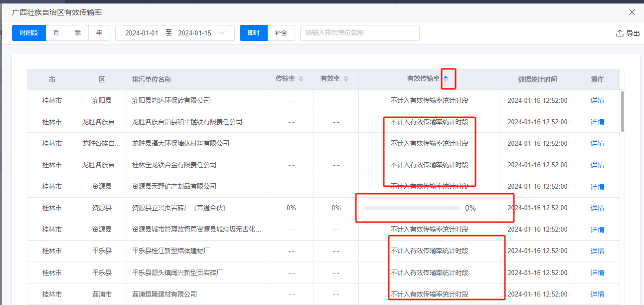The width and height of the screenshot is (644, 305).
Task: Click the table vertical scrollbar thumb
Action: coord(622,111)
